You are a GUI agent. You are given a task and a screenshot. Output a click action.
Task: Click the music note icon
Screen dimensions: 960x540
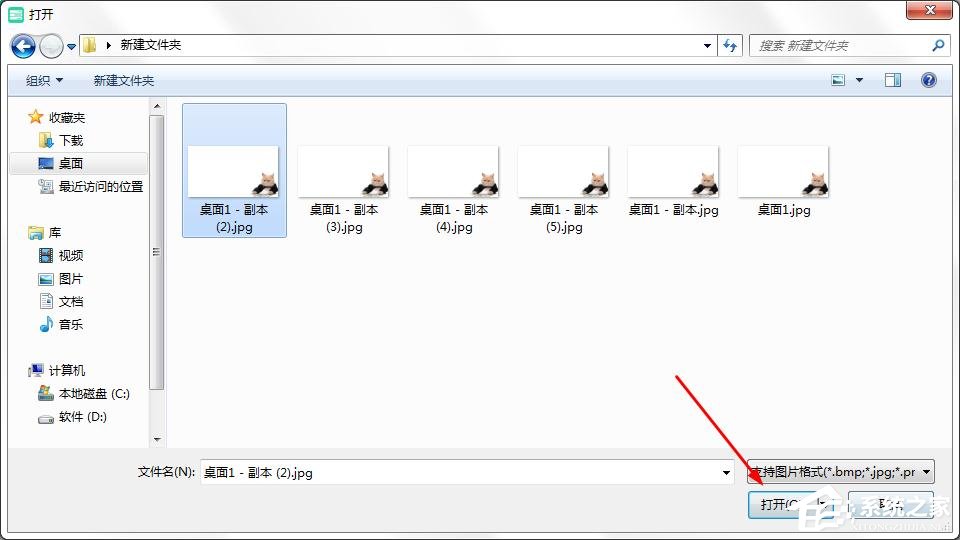click(46, 324)
